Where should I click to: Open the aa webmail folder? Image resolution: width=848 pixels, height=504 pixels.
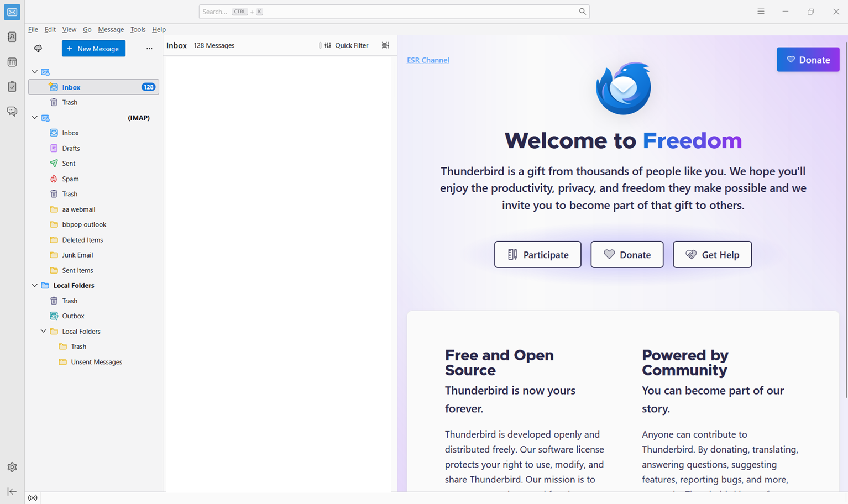coord(93,209)
